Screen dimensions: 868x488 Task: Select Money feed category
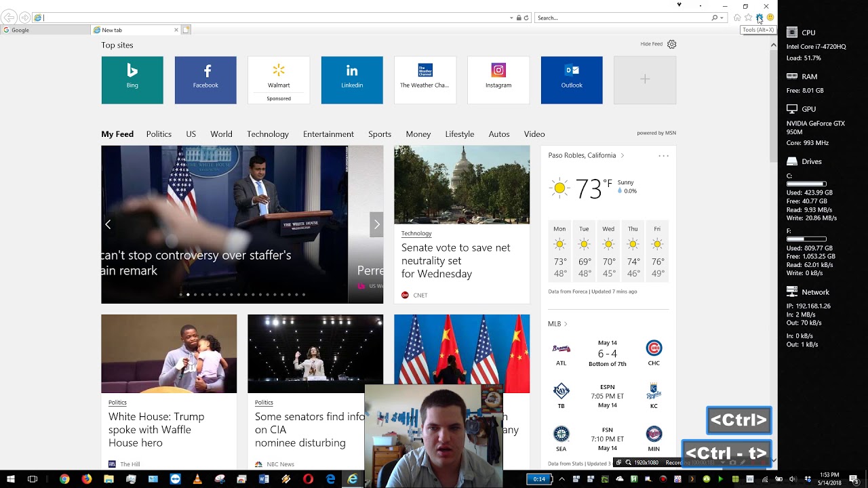click(418, 134)
